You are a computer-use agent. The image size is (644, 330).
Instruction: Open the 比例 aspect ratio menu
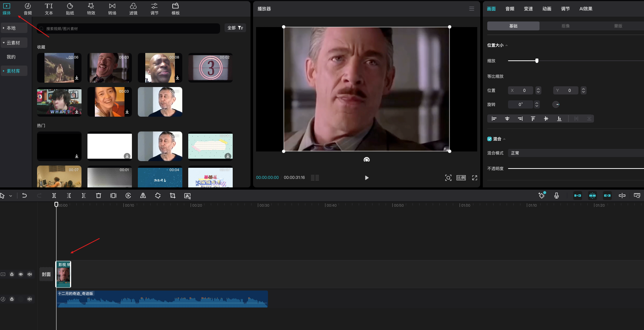point(461,178)
